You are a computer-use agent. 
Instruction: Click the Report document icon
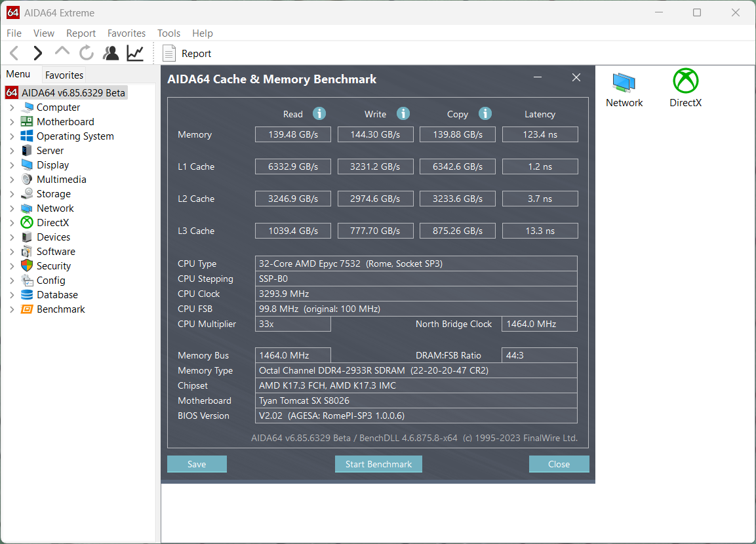point(169,53)
